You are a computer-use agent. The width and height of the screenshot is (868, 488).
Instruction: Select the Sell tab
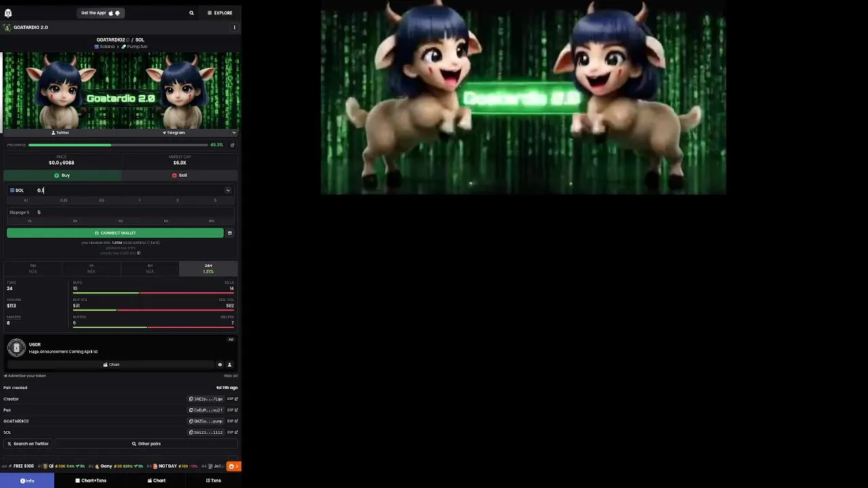point(180,176)
